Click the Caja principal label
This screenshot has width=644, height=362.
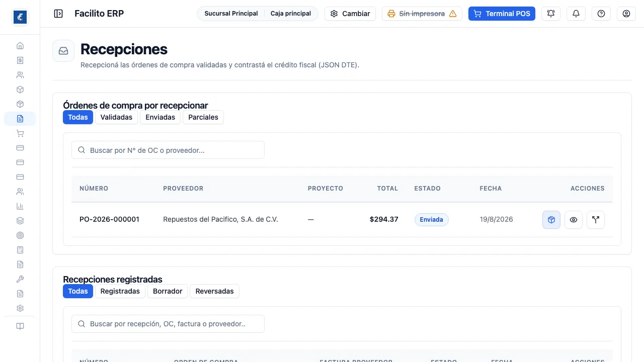pos(291,14)
